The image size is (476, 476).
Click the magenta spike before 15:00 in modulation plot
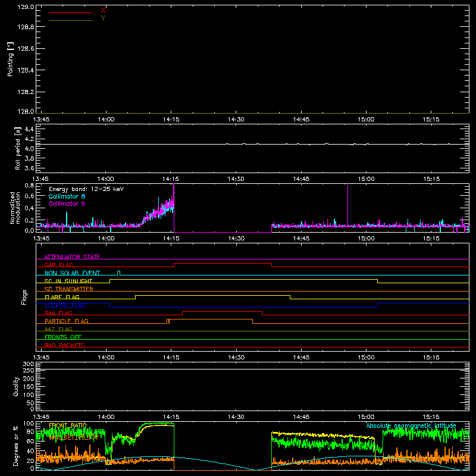[x=347, y=204]
